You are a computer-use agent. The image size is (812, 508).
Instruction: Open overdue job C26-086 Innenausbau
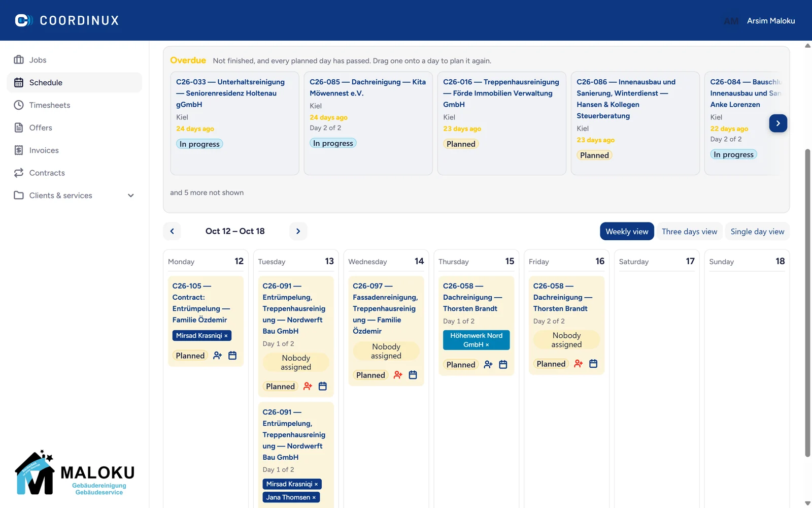(635, 123)
